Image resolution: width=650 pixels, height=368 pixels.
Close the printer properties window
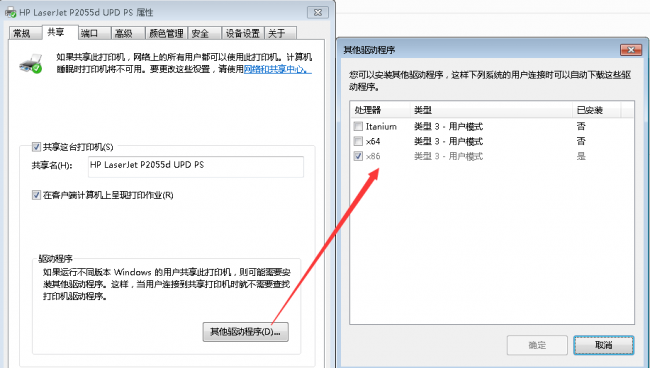click(x=318, y=12)
